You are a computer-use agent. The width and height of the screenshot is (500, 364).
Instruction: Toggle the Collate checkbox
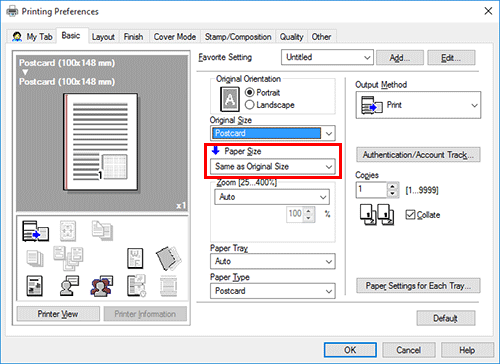pos(410,215)
